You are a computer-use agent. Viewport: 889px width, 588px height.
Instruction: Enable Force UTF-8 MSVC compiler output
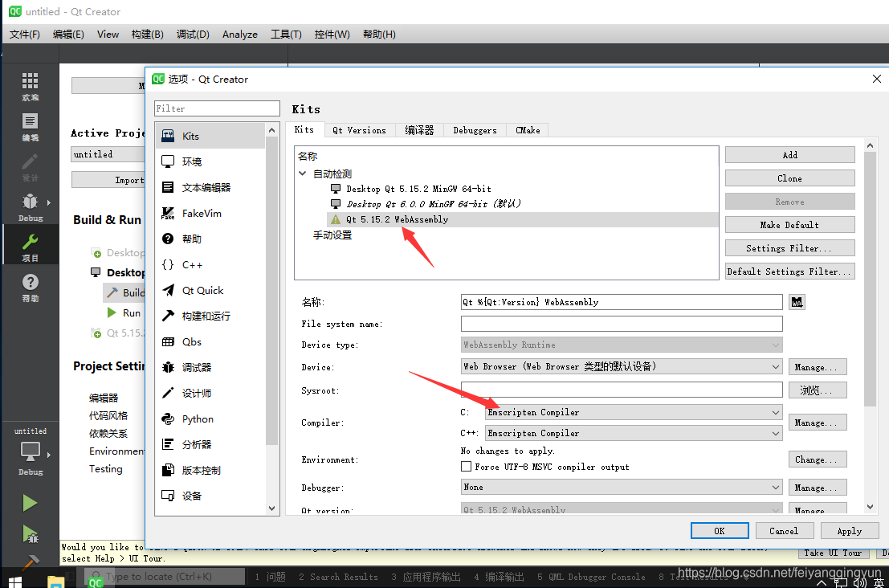pos(466,467)
